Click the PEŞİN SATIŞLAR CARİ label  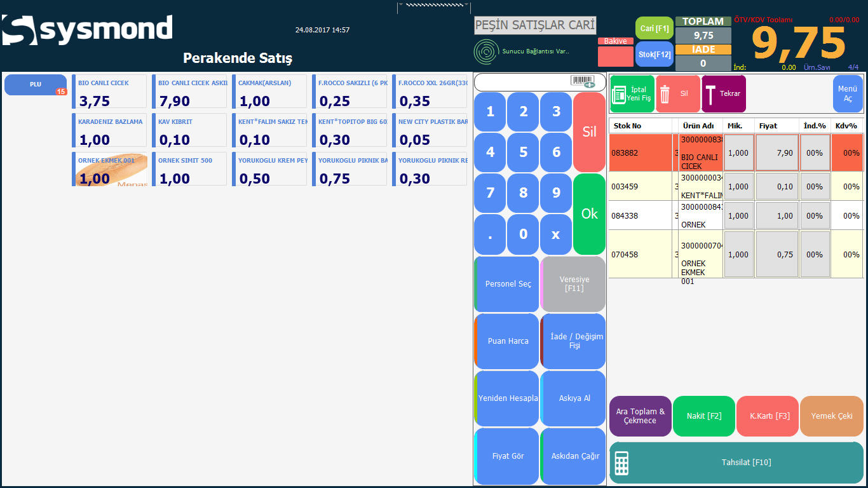(x=535, y=25)
